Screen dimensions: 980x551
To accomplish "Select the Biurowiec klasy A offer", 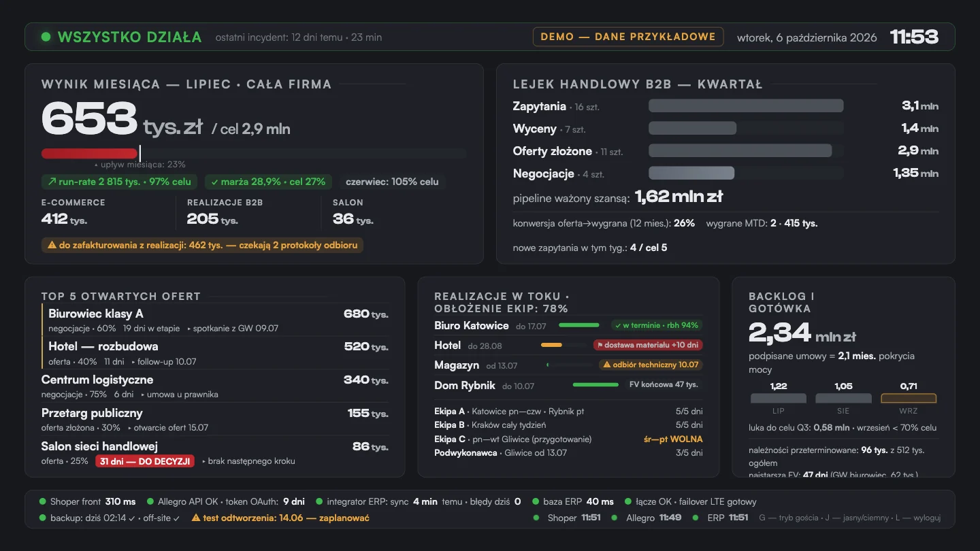I will click(x=215, y=320).
